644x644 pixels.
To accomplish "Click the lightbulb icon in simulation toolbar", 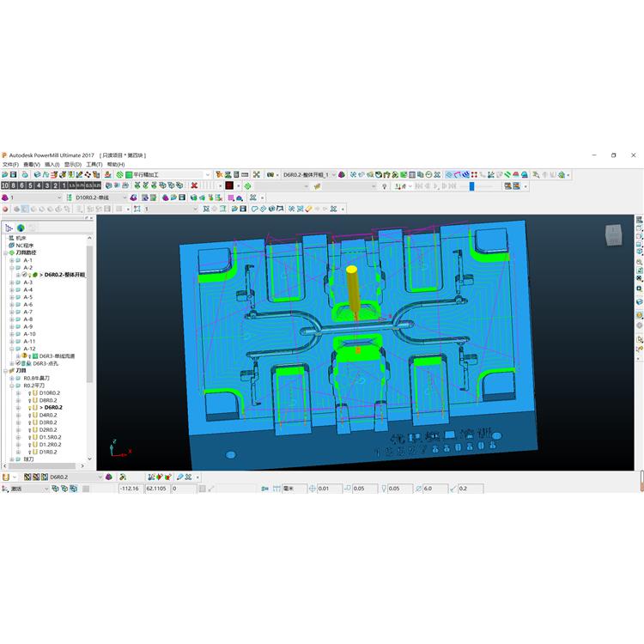I will tap(385, 186).
